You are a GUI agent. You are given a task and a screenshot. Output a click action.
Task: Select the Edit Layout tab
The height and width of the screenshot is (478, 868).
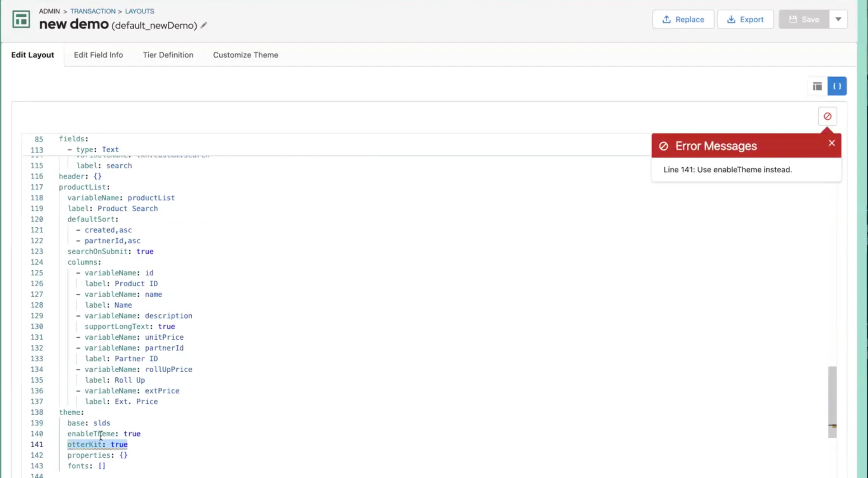coord(33,55)
